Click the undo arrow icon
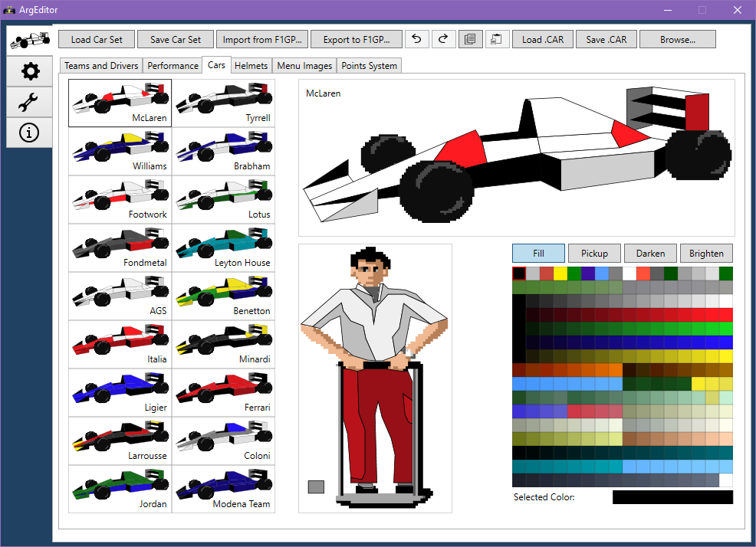Screen dimensions: 756x547 416,40
